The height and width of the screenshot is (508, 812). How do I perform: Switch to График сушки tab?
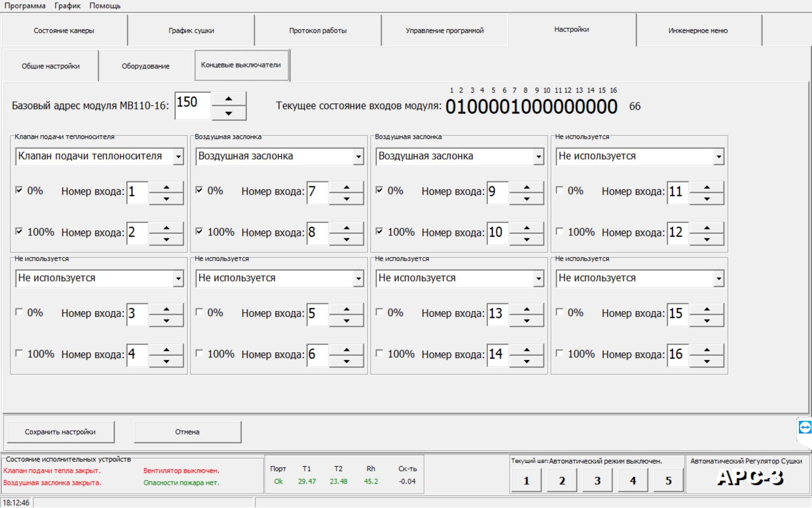coord(191,30)
